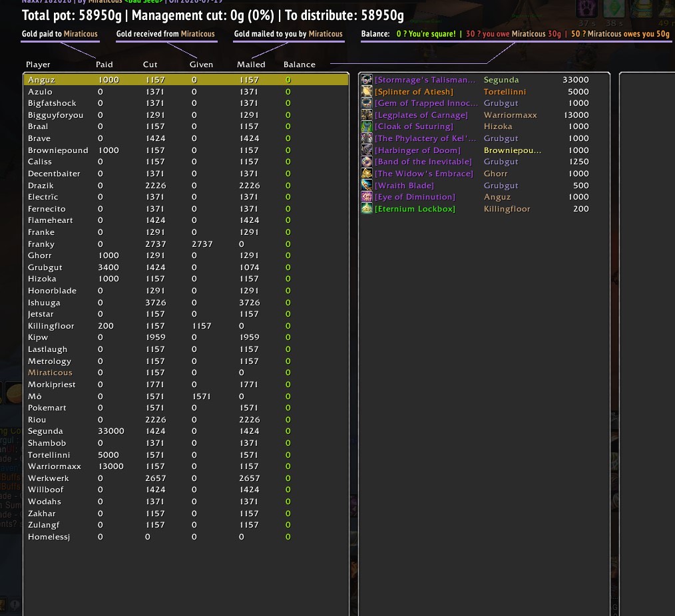Select the Werkwerk player row
This screenshot has height=616, width=675.
(186, 478)
